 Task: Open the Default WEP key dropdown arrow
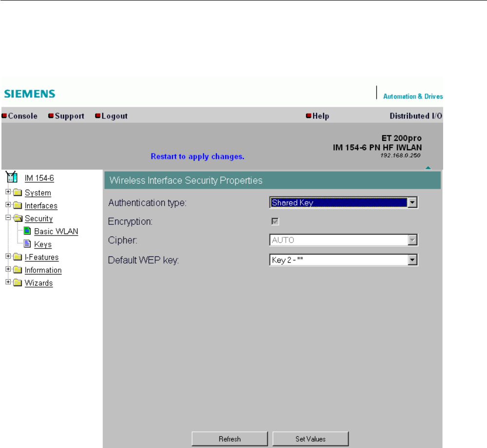coord(412,260)
